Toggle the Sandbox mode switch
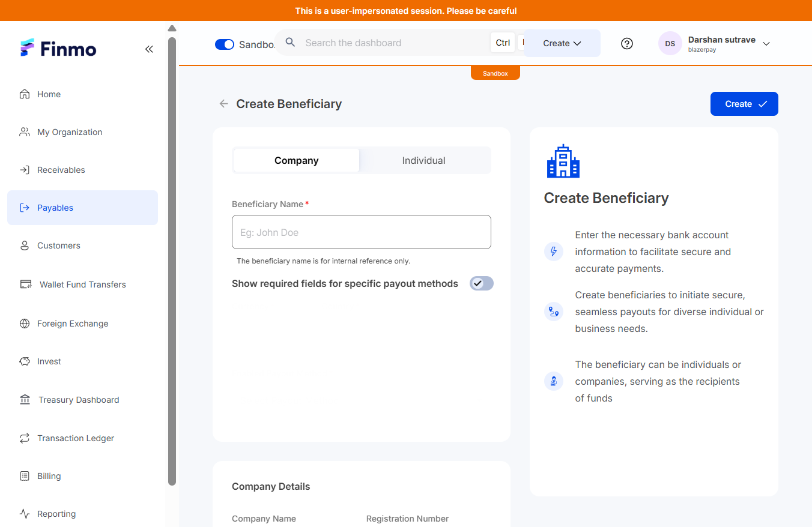 pyautogui.click(x=225, y=44)
